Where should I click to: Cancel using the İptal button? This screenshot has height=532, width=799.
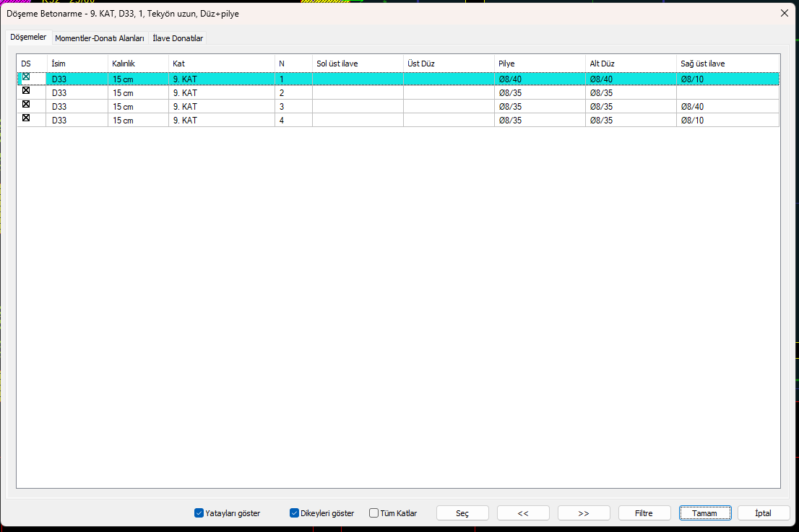tap(763, 513)
